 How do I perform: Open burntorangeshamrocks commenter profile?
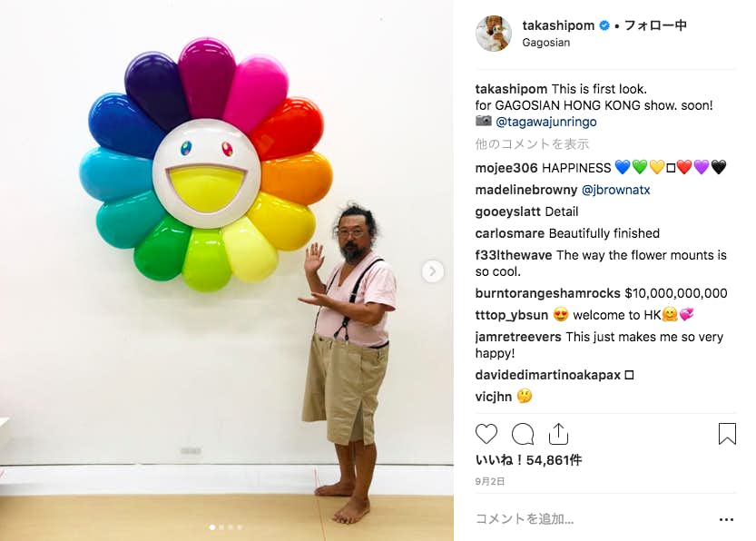click(548, 293)
